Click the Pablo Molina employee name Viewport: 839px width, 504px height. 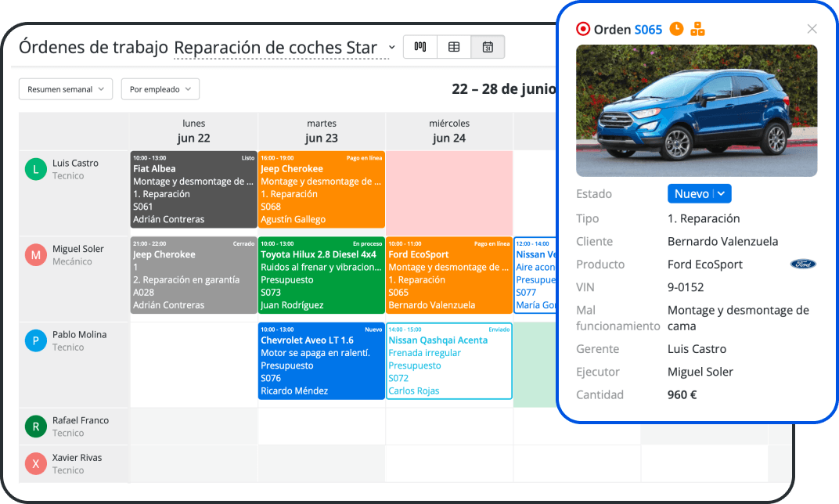coord(79,334)
